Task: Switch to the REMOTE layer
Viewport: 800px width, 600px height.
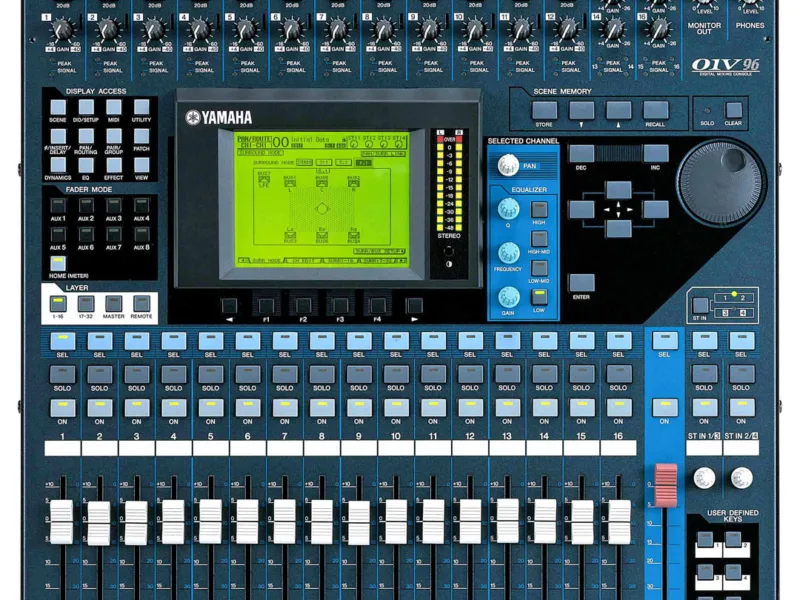Action: click(x=141, y=304)
